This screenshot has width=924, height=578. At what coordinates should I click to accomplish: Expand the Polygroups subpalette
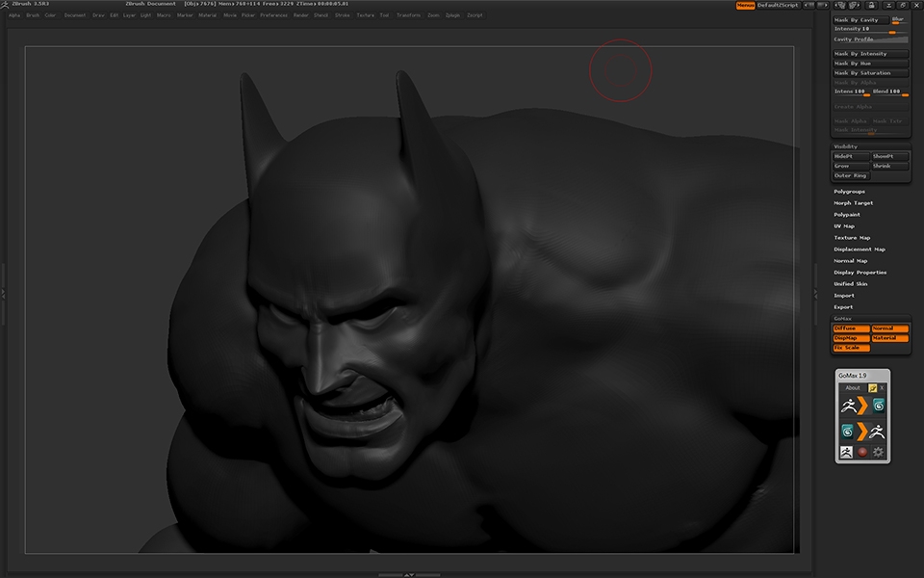(x=849, y=192)
